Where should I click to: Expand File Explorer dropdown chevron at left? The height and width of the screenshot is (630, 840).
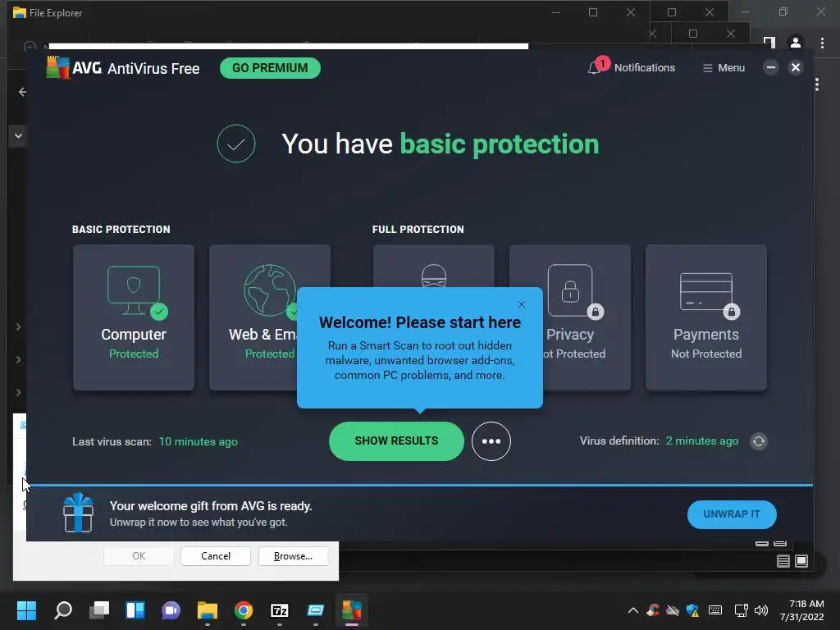pyautogui.click(x=18, y=136)
